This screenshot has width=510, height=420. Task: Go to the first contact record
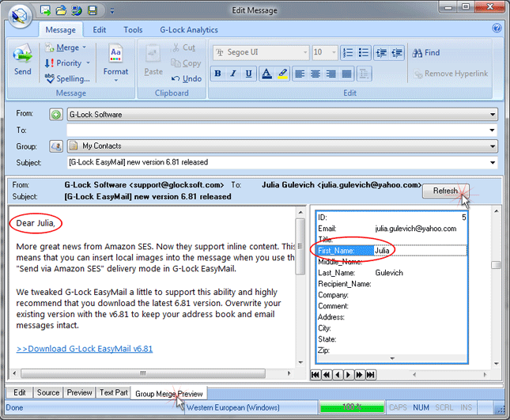pyautogui.click(x=315, y=375)
